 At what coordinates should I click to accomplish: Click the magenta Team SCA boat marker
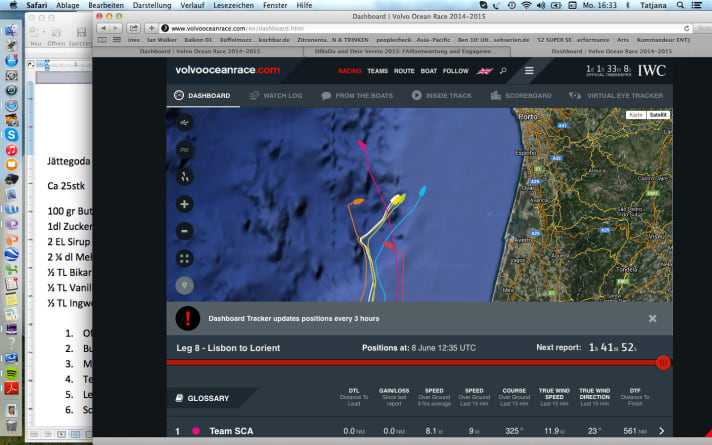click(x=362, y=144)
